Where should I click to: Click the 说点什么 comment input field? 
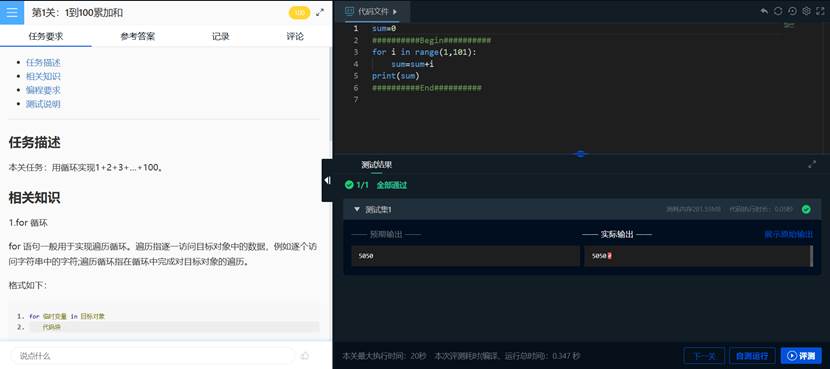pyautogui.click(x=153, y=356)
